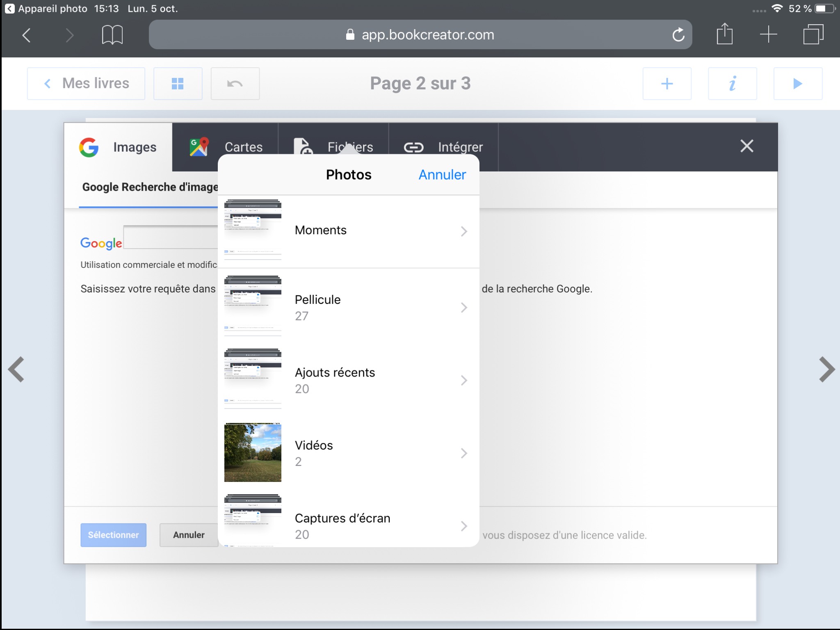Expand the Moments album
Screen dimensions: 840x630
(x=348, y=231)
